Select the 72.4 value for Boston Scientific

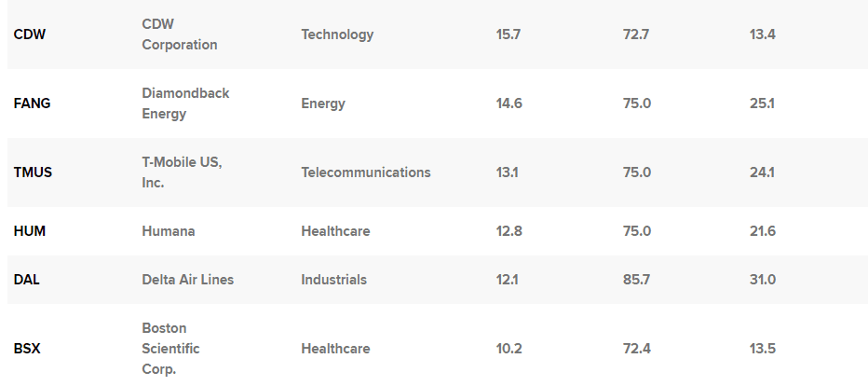pos(637,349)
